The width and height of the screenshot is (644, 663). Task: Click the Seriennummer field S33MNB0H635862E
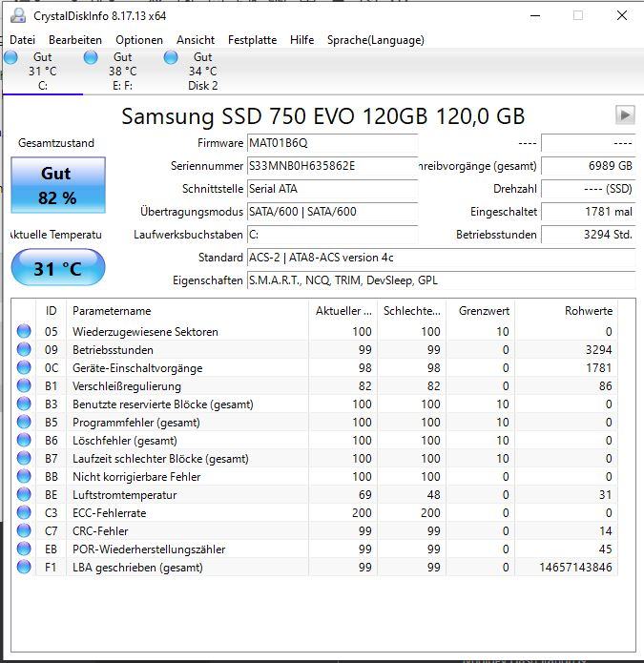pos(332,166)
